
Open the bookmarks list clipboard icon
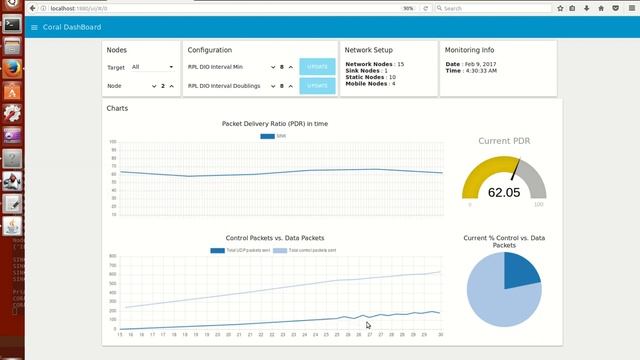572,8
